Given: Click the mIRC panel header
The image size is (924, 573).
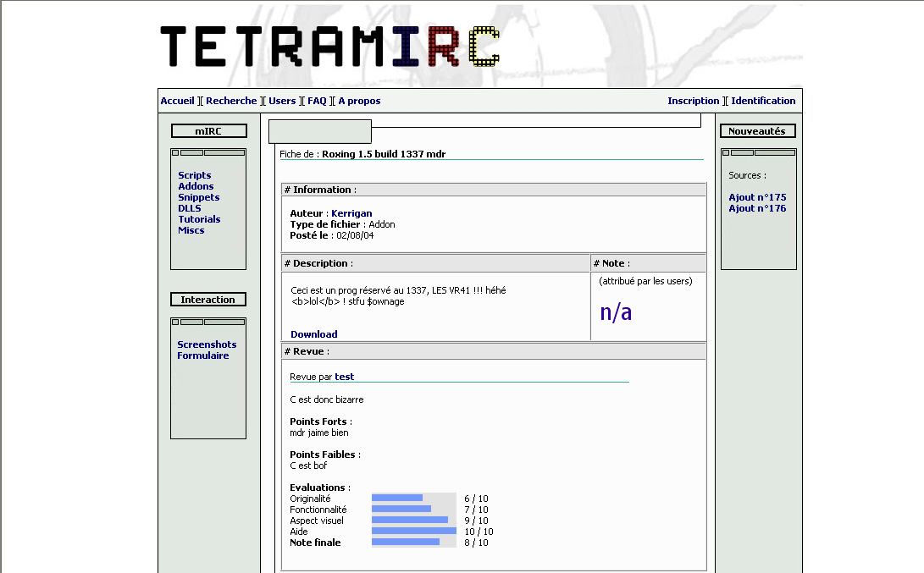Looking at the screenshot, I should click(x=208, y=130).
